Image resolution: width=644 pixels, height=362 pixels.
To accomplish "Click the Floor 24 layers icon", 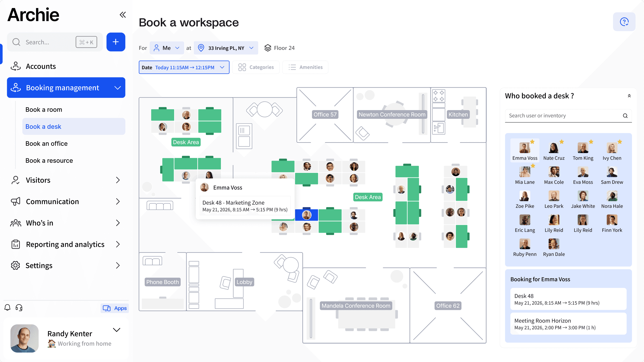I will 268,48.
